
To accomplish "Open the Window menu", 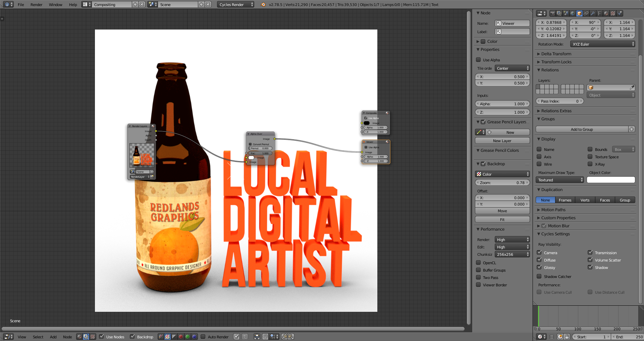I will (56, 4).
